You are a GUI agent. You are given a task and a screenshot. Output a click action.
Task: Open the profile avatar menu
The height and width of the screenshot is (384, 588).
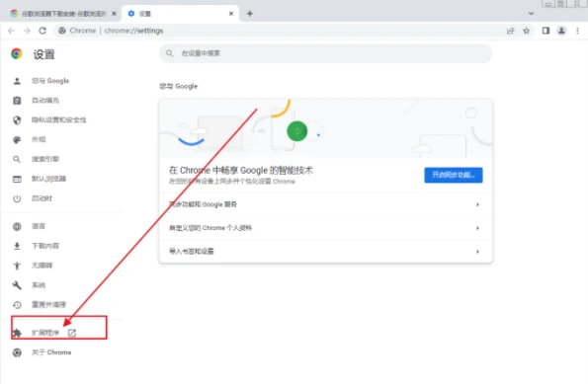pyautogui.click(x=561, y=31)
